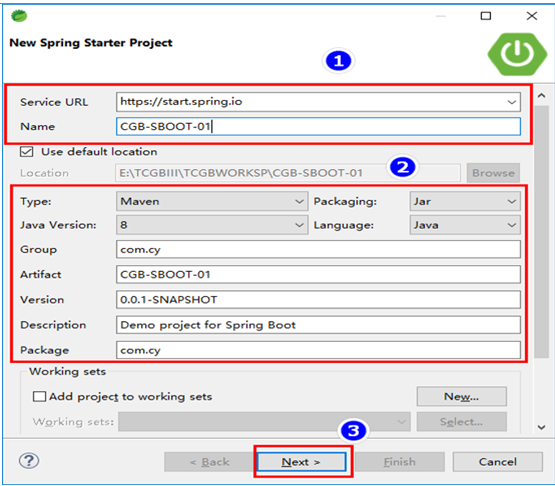The width and height of the screenshot is (555, 486).
Task: Click the scrollbar up arrow
Action: coord(541,96)
